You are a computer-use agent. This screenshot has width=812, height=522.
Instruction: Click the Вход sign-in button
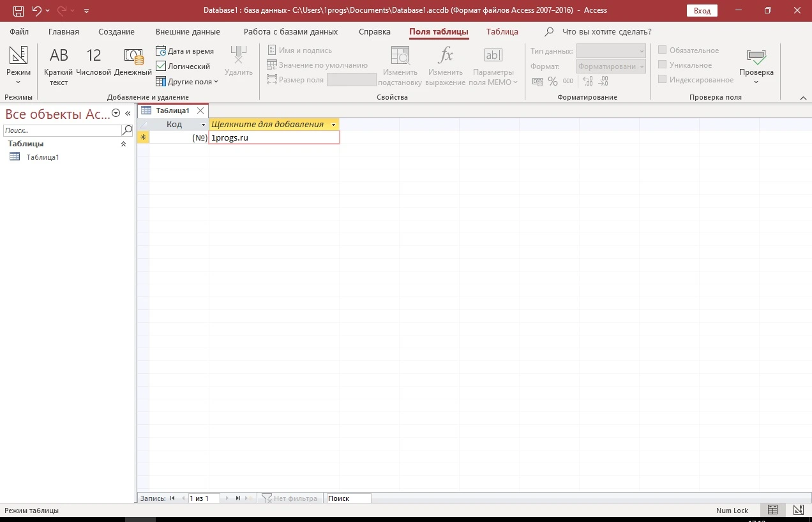[x=702, y=11]
